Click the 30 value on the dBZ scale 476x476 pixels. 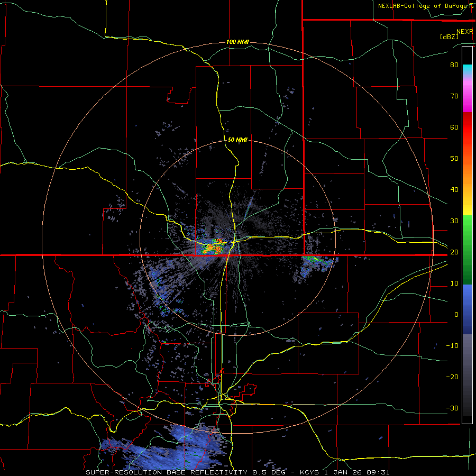[x=454, y=221]
